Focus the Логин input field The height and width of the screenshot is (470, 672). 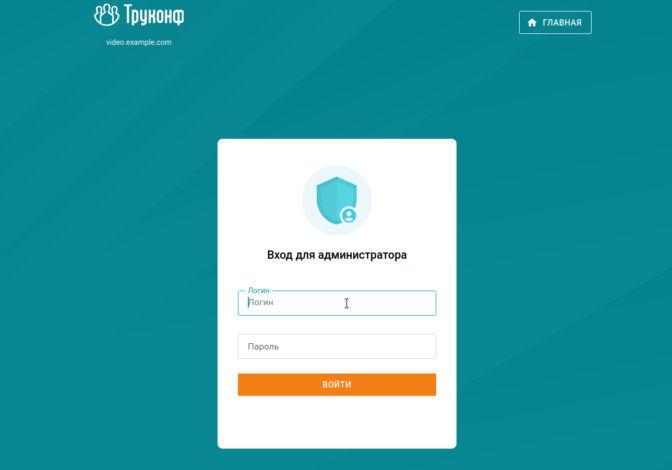[336, 303]
